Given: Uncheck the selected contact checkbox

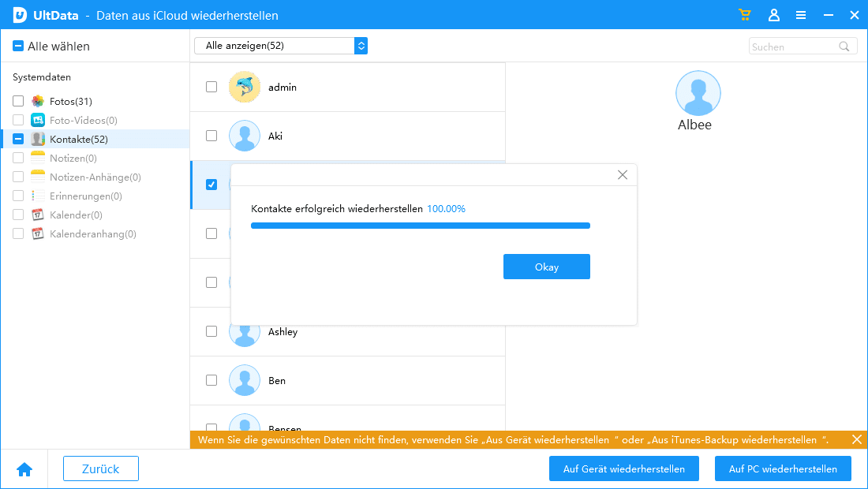Looking at the screenshot, I should pyautogui.click(x=211, y=185).
